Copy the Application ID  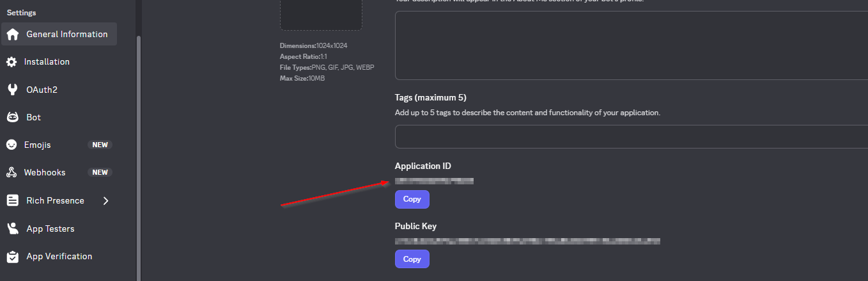tap(412, 199)
